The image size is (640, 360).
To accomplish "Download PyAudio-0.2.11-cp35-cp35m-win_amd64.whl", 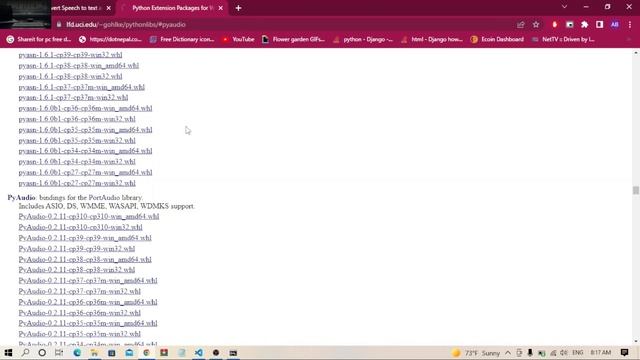I will tap(88, 323).
